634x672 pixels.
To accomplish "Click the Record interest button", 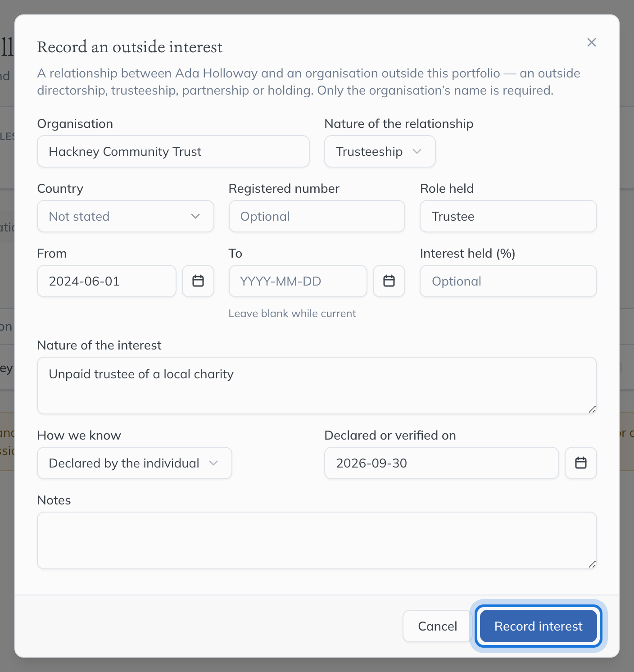I will coord(539,626).
